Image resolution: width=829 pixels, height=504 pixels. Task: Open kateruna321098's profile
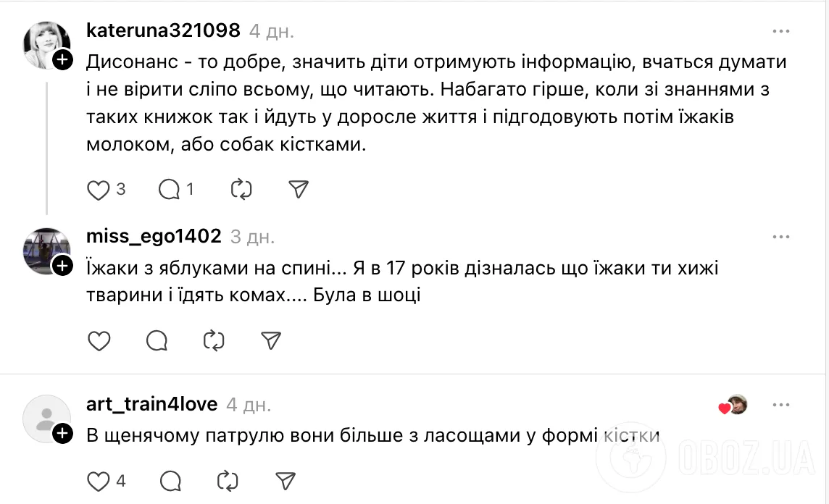162,30
